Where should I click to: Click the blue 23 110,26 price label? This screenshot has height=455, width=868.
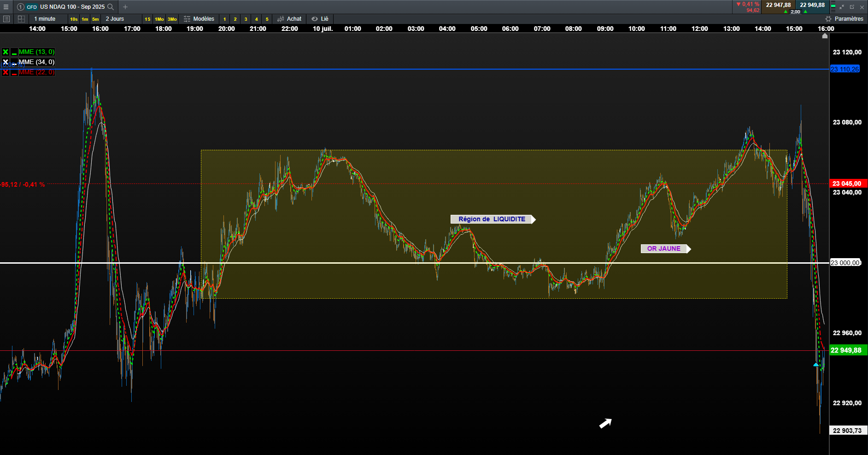pyautogui.click(x=845, y=69)
